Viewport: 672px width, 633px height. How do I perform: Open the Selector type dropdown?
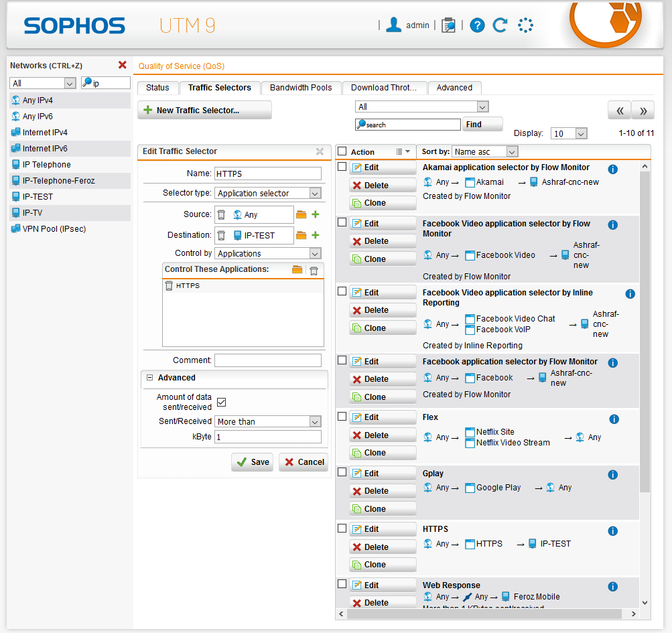coord(268,194)
